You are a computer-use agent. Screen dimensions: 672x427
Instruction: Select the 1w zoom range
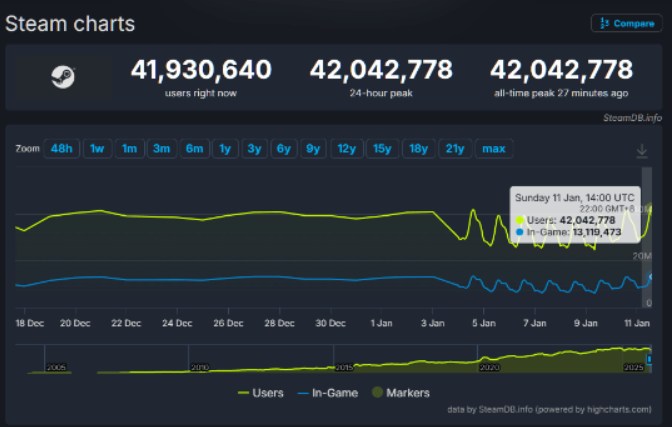[x=97, y=149]
